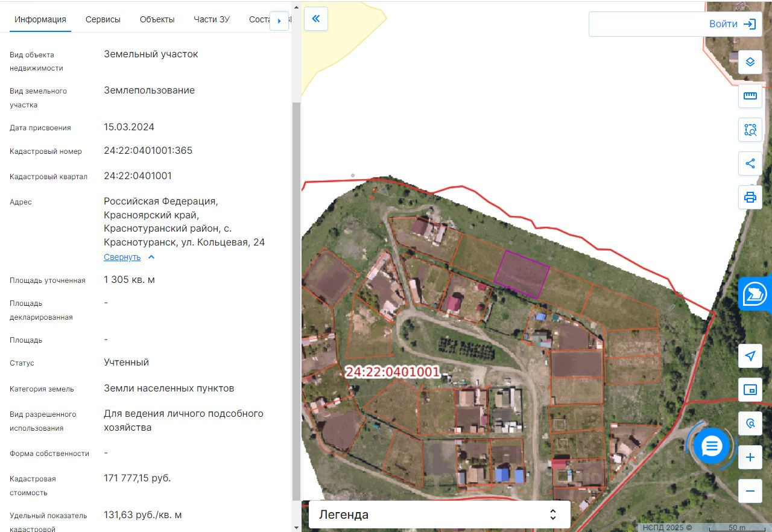
Task: Click the address text ending ул. Кольцевая, 24
Action: pyautogui.click(x=185, y=222)
